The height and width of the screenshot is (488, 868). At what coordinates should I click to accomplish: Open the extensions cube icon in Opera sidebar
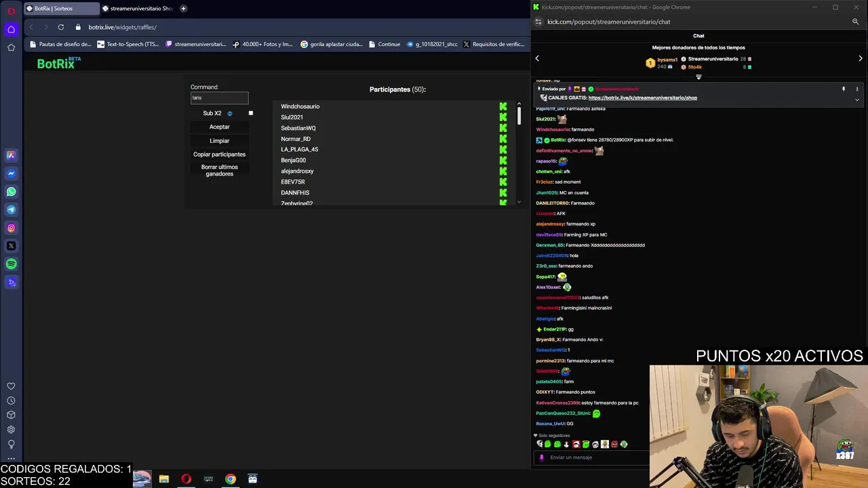pos(11,415)
